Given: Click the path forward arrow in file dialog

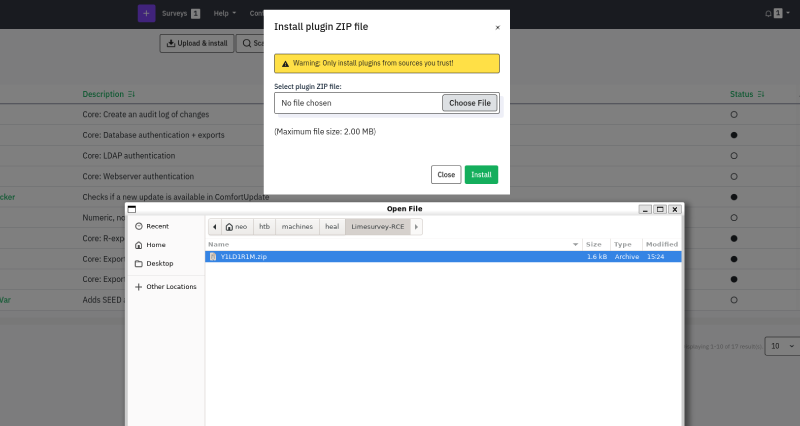Looking at the screenshot, I should click(416, 227).
